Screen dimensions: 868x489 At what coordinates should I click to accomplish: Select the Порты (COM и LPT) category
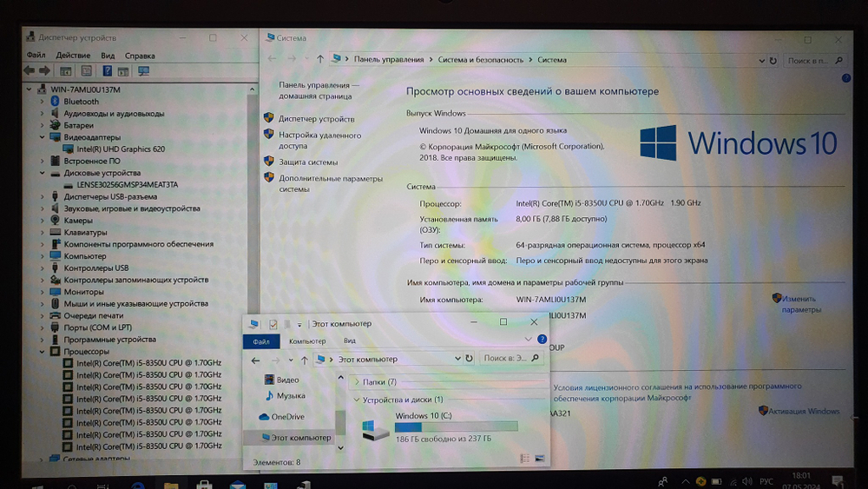(97, 327)
